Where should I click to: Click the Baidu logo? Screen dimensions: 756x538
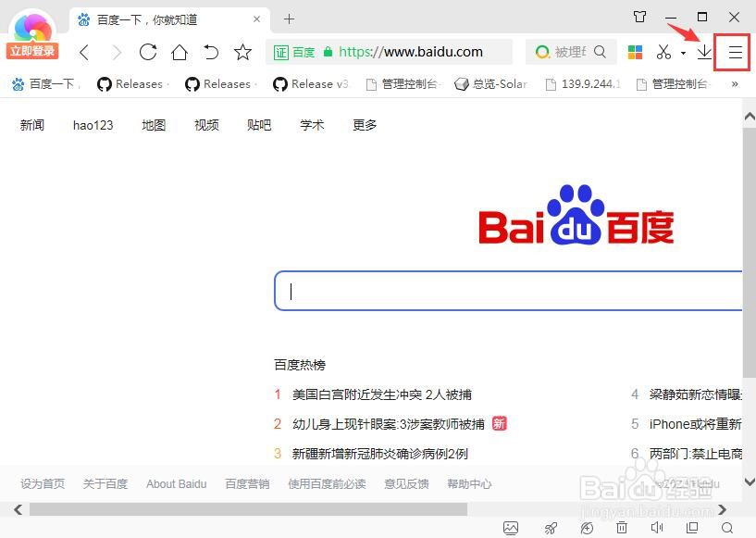tap(576, 215)
